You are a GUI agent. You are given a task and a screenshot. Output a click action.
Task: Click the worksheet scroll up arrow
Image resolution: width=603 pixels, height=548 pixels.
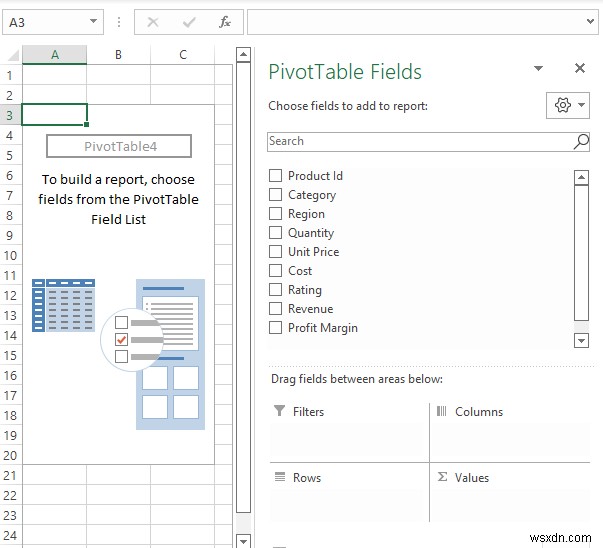(x=243, y=55)
